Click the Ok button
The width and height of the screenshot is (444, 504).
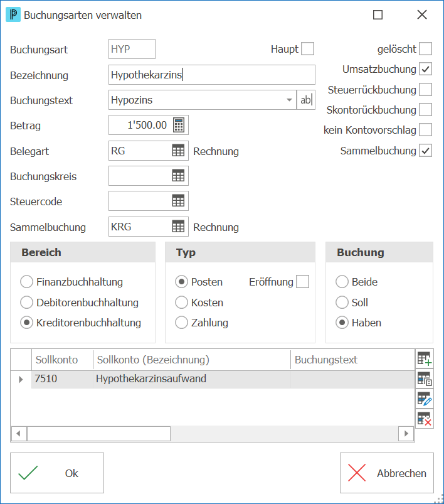57,473
